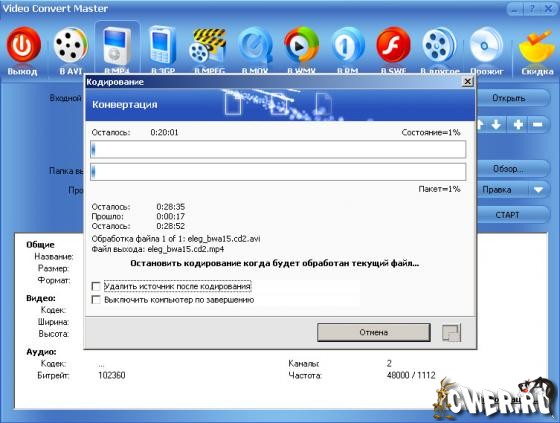This screenshot has width=560, height=423.
Task: Click the 'Общие' section heading
Action: pos(40,245)
